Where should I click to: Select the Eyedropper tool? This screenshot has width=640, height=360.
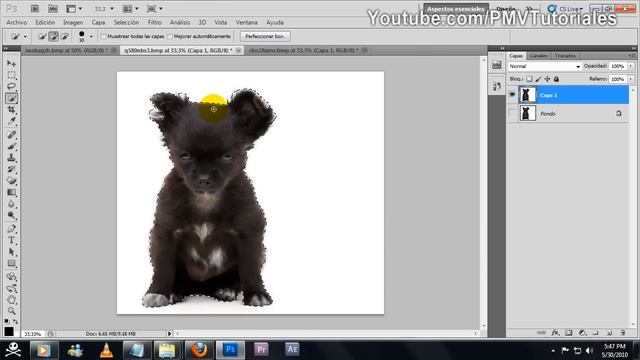(x=11, y=121)
